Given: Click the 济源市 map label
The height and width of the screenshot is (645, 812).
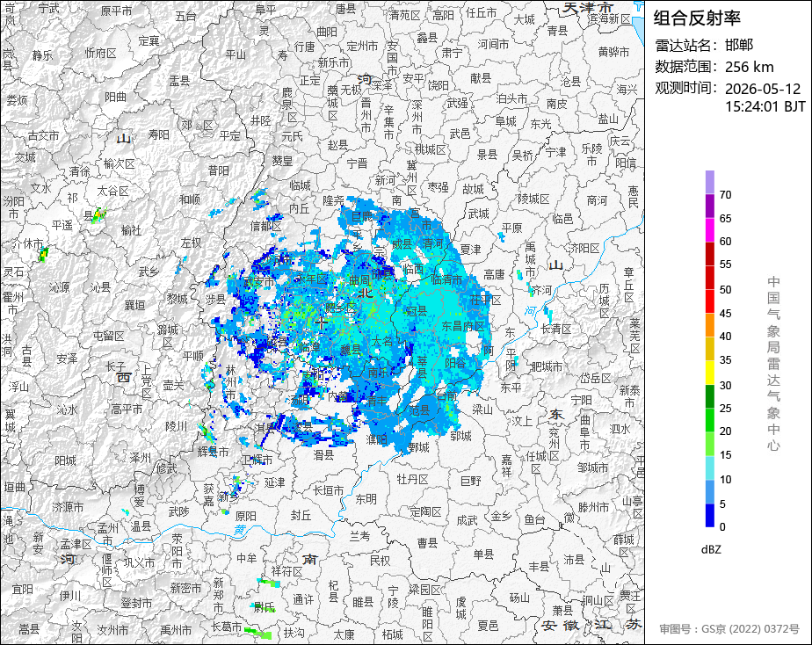Looking at the screenshot, I should (68, 507).
